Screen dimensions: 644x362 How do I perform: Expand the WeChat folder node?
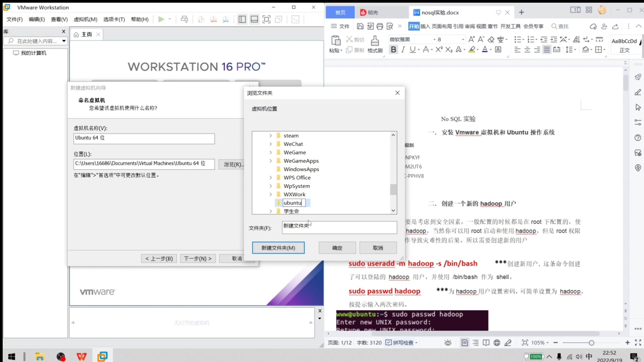271,144
